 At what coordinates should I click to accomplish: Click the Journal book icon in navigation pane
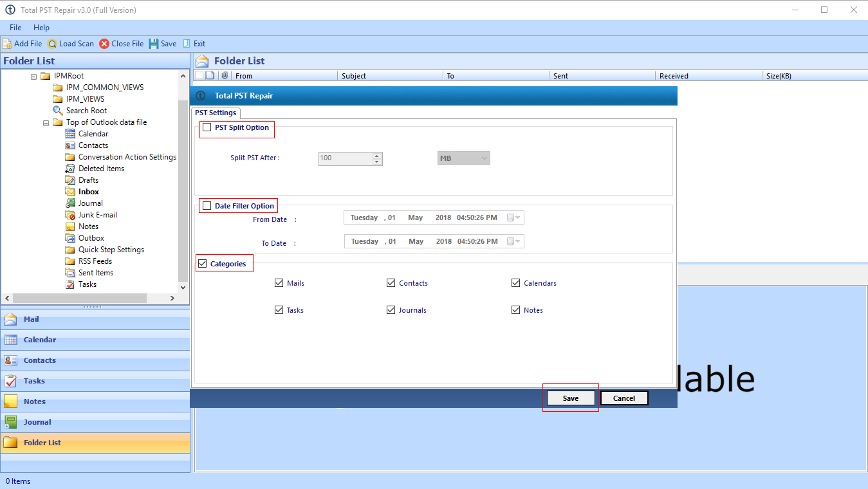(x=11, y=422)
